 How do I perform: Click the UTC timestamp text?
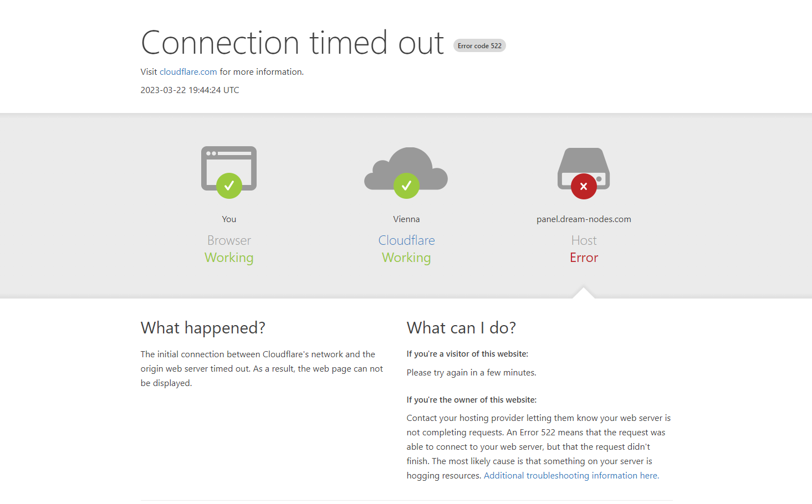(190, 90)
